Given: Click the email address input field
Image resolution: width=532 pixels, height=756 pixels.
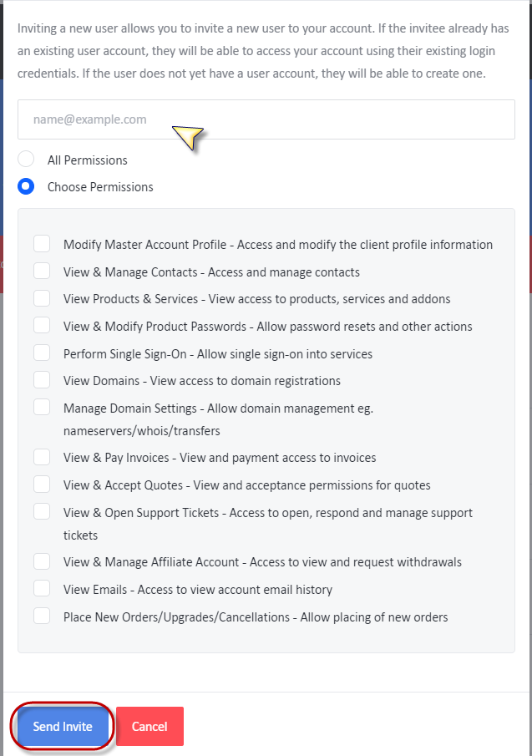Looking at the screenshot, I should [266, 119].
